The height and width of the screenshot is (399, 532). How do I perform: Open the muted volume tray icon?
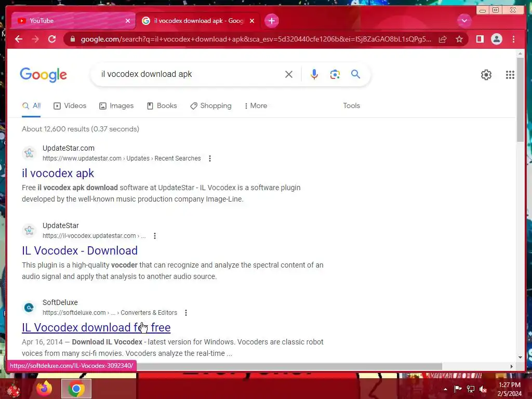483,389
